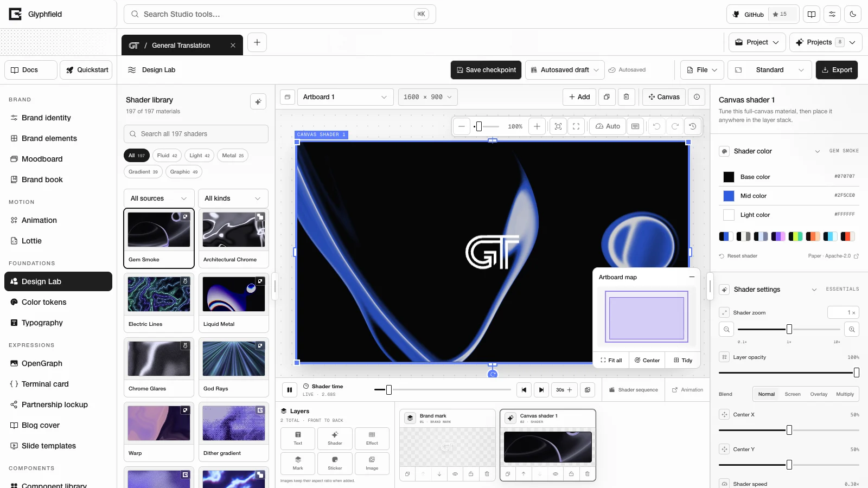Skip shader time back to start

tap(524, 390)
